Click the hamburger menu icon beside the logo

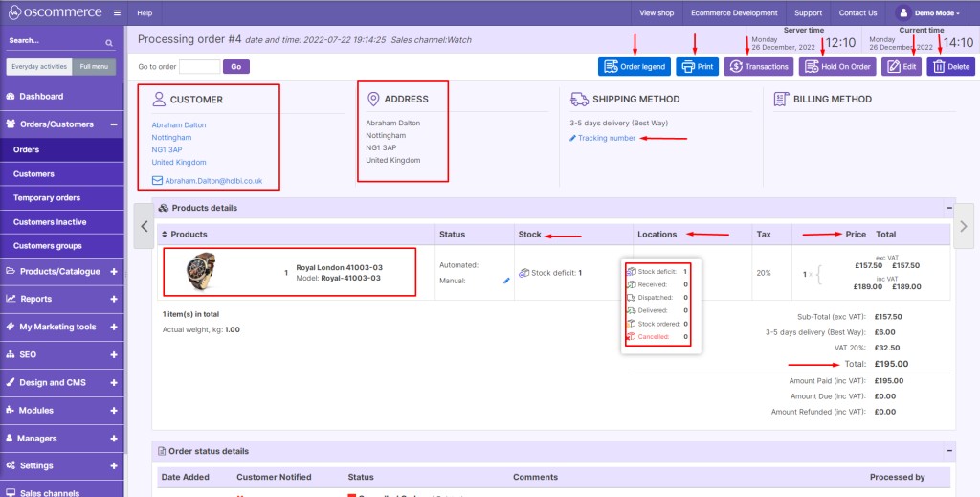(117, 12)
